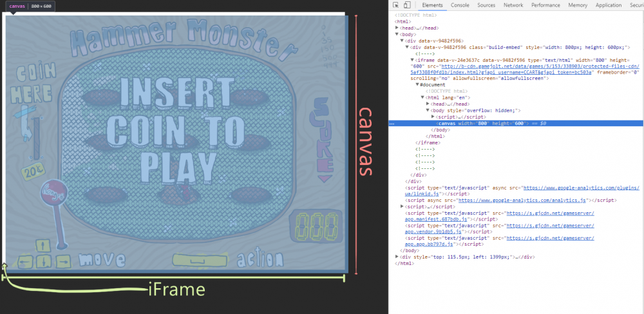The height and width of the screenshot is (314, 644).
Task: Expand the top-level head node
Action: tap(397, 28)
